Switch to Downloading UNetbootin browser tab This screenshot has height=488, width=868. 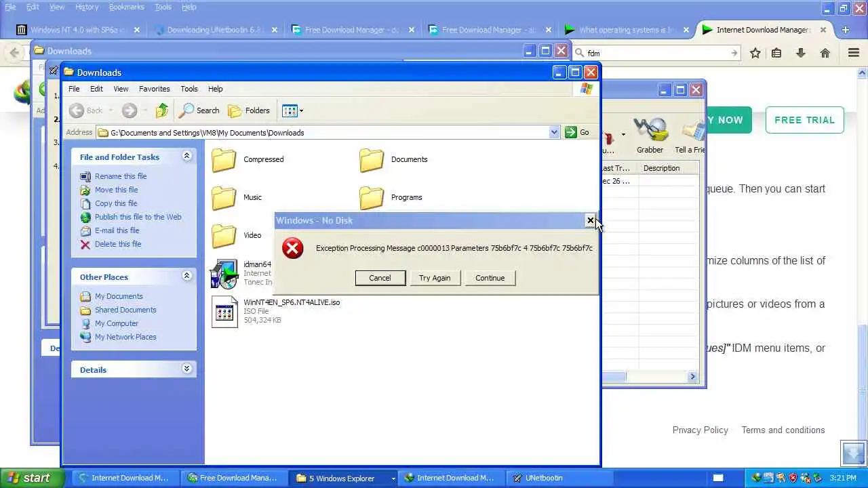(x=215, y=30)
